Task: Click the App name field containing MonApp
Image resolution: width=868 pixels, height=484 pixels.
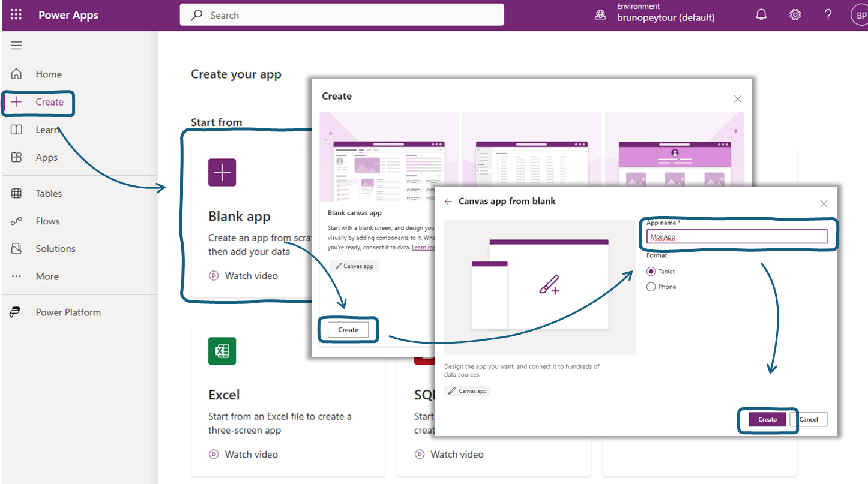Action: (737, 236)
